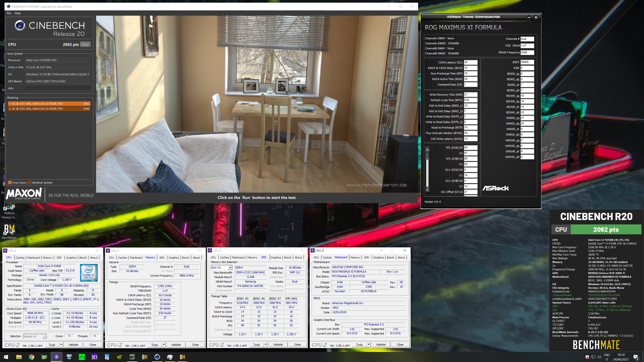The height and width of the screenshot is (362, 644).
Task: Open the Action Center notifications icon
Action: coord(636,357)
